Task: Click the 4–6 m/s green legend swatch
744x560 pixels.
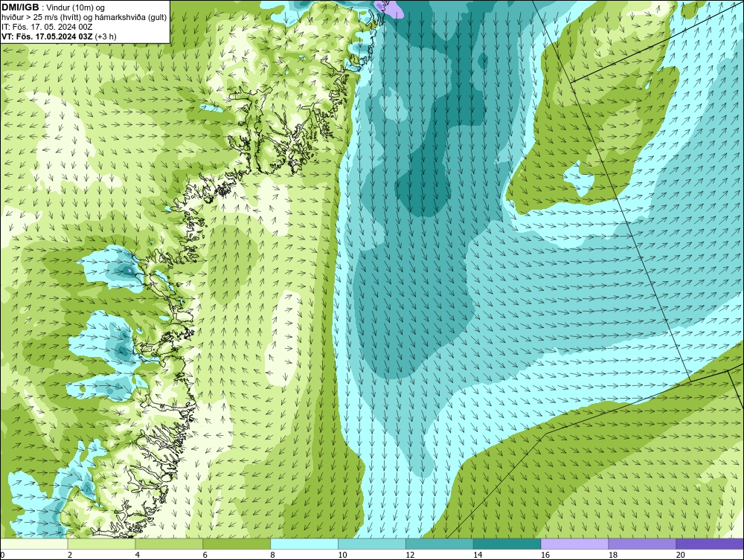Action: [x=169, y=544]
